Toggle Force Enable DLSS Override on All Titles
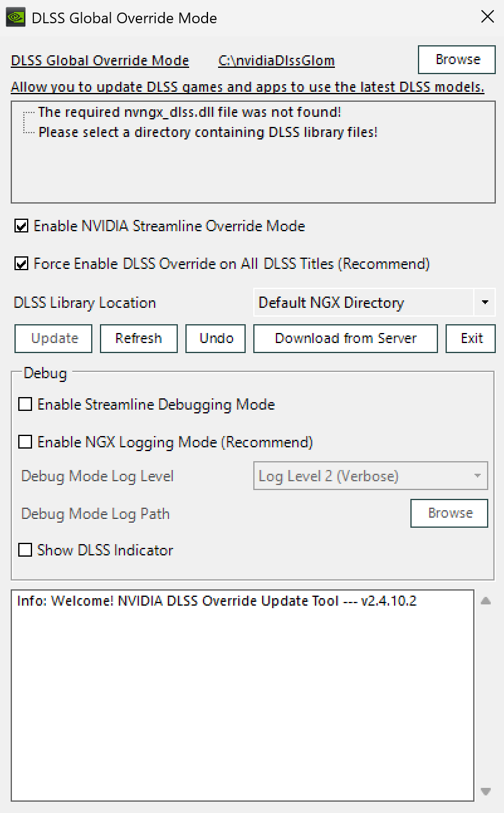Screen dimensions: 504x813 [x=22, y=264]
